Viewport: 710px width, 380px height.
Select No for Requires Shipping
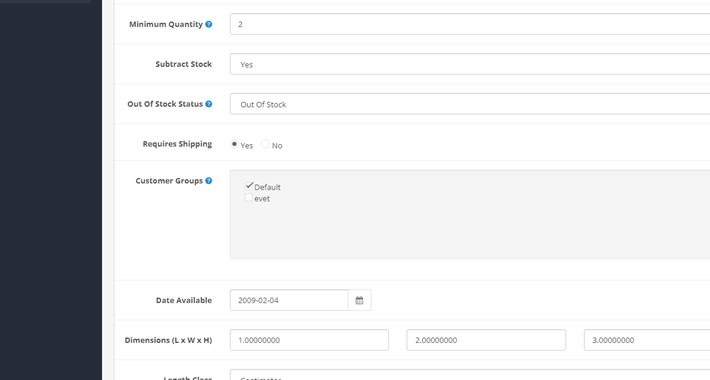coord(265,144)
